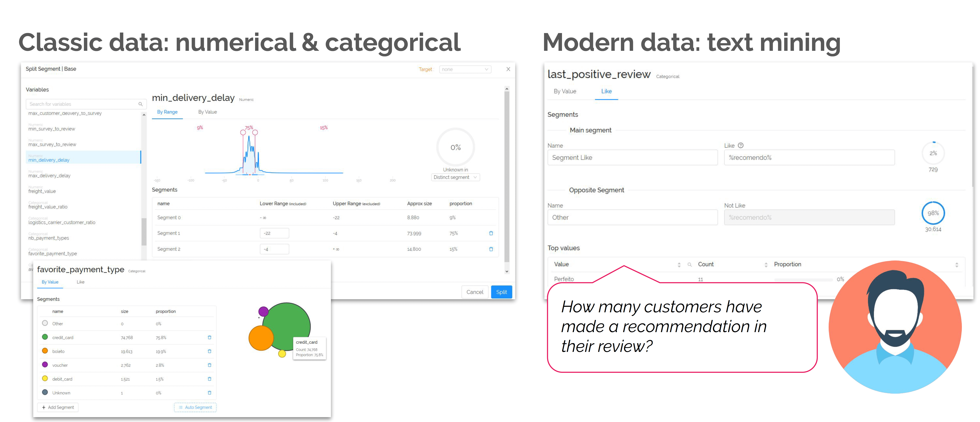980x422 pixels.
Task: Select the yellow debit_card color circle
Action: pyautogui.click(x=45, y=378)
